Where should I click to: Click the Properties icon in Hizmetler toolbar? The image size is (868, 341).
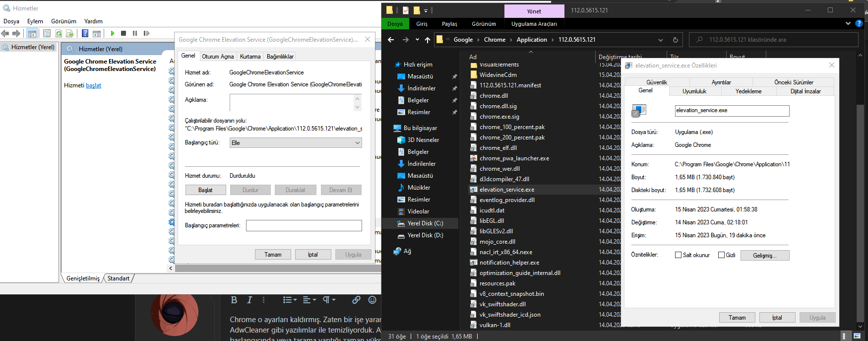click(x=47, y=33)
